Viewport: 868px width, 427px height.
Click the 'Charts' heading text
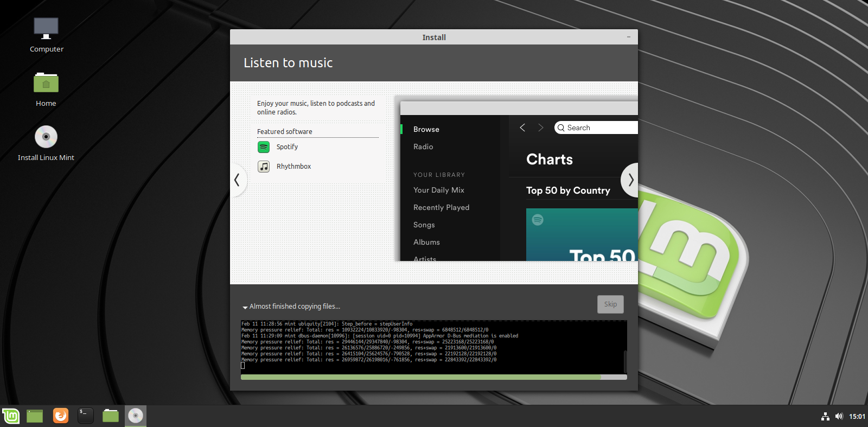click(550, 160)
